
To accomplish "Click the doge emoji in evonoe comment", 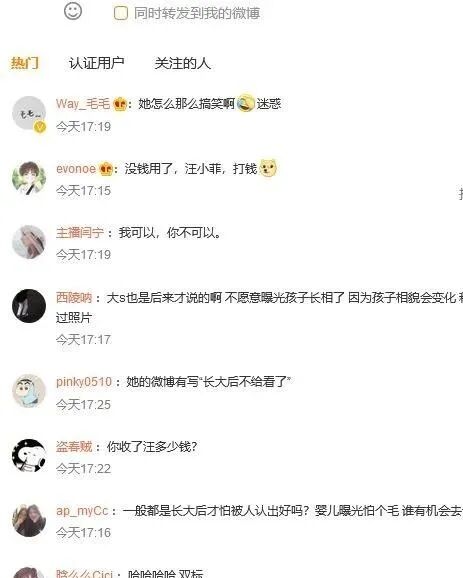I will coord(268,168).
